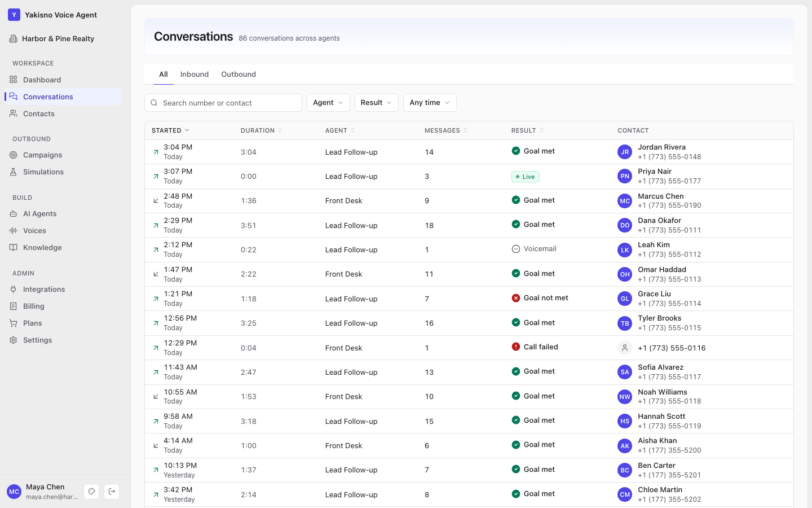Switch to the Inbound tab
The image size is (812, 508).
(x=195, y=75)
